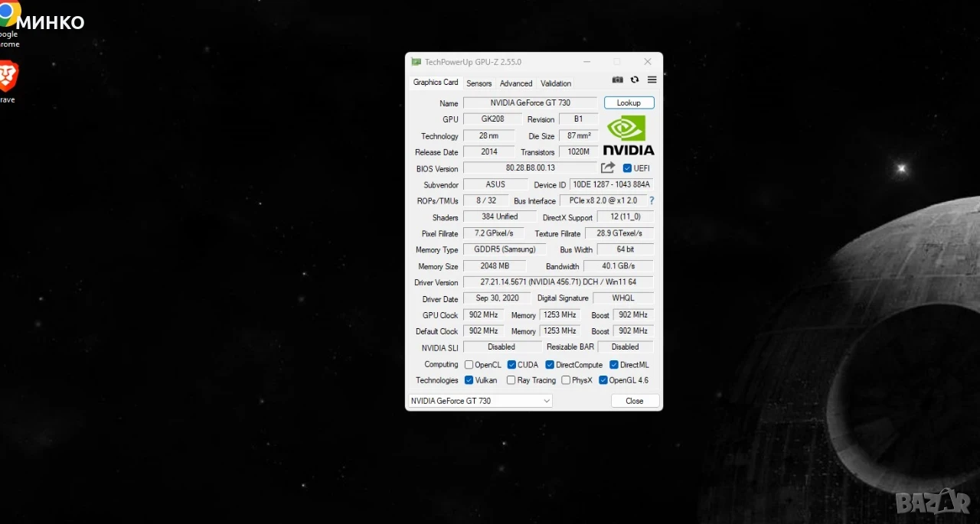Click the DirectX Support value 12 (11_0)
This screenshot has width=980, height=524.
[625, 217]
